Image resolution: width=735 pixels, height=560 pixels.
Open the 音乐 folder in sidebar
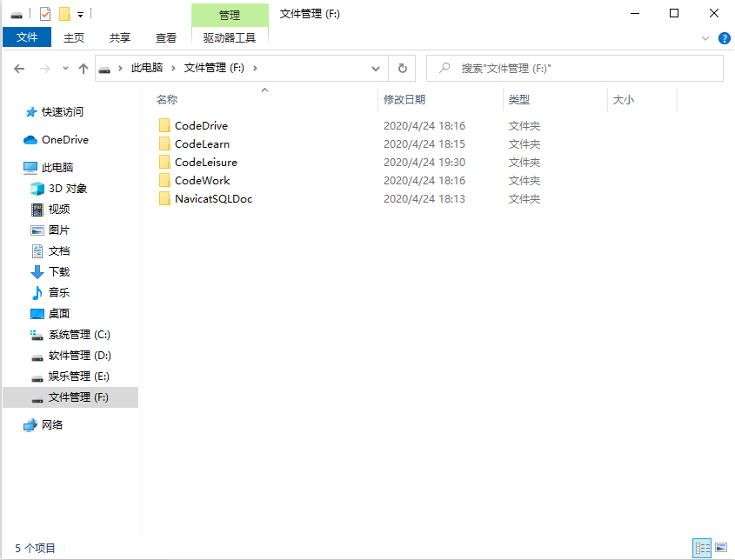click(59, 293)
